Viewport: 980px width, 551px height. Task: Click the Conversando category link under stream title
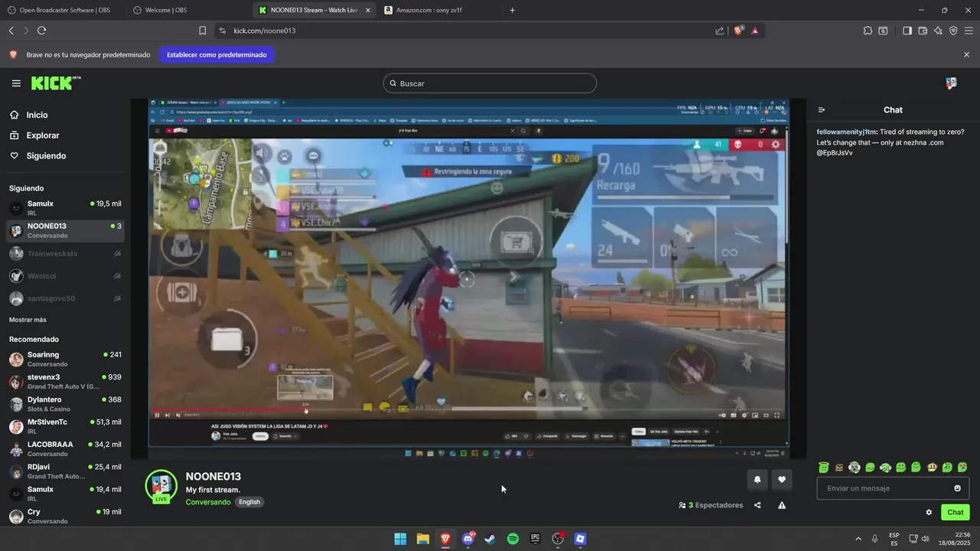tap(207, 502)
